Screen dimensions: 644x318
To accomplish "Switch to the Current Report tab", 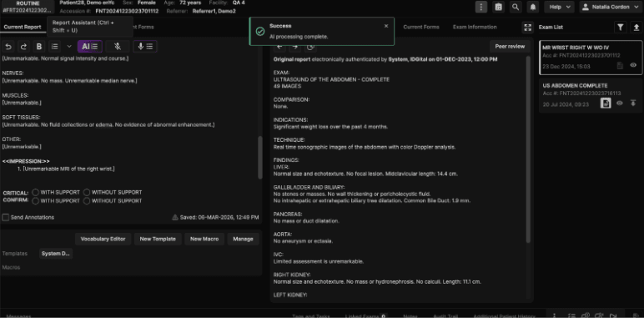I will tap(23, 27).
